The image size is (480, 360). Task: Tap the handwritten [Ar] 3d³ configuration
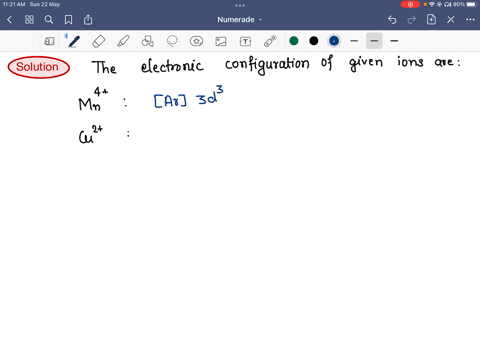point(189,97)
